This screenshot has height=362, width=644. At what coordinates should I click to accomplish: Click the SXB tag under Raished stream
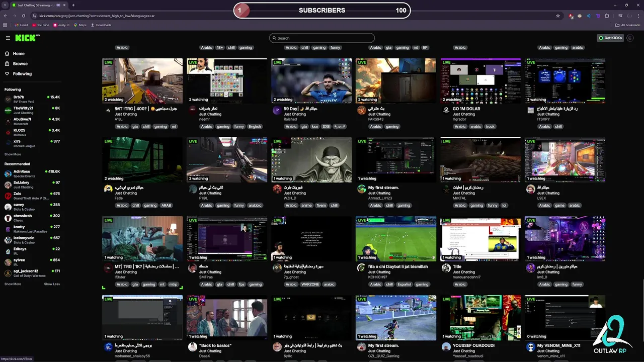click(x=326, y=127)
